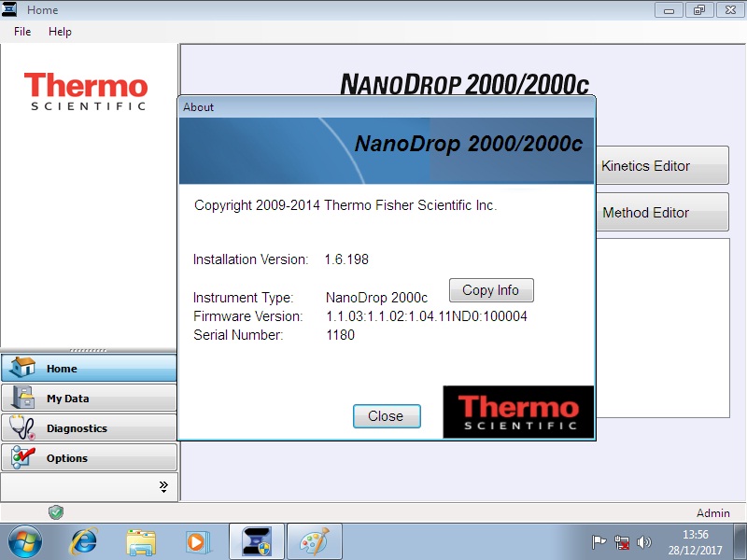The image size is (747, 560).
Task: Expand the navigation pane chevron menu
Action: click(x=163, y=486)
